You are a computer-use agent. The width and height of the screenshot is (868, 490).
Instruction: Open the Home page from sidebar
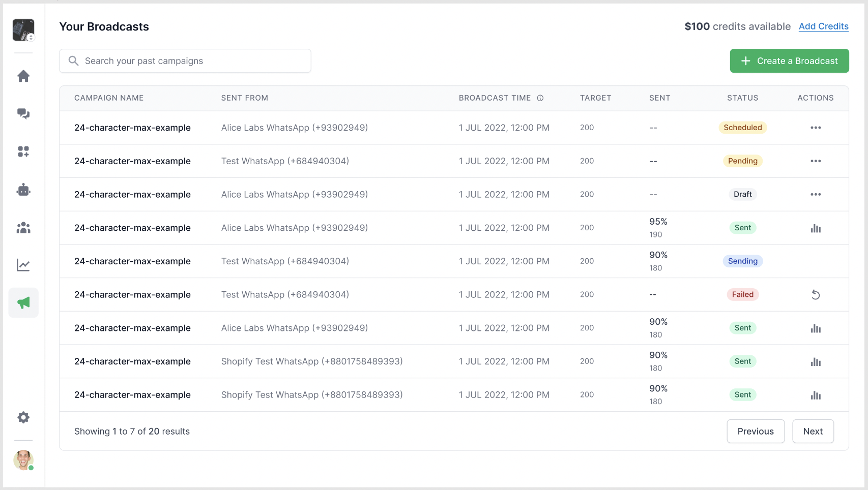click(x=23, y=76)
